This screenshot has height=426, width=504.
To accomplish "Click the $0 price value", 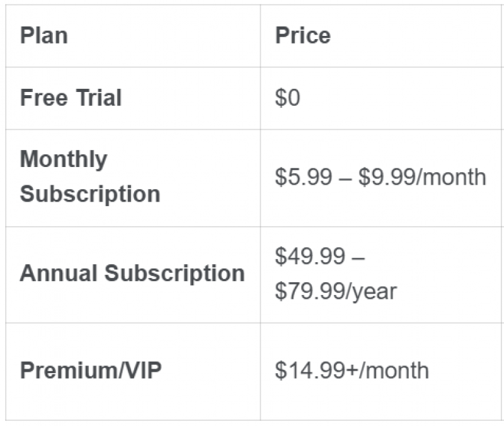I will [x=287, y=98].
